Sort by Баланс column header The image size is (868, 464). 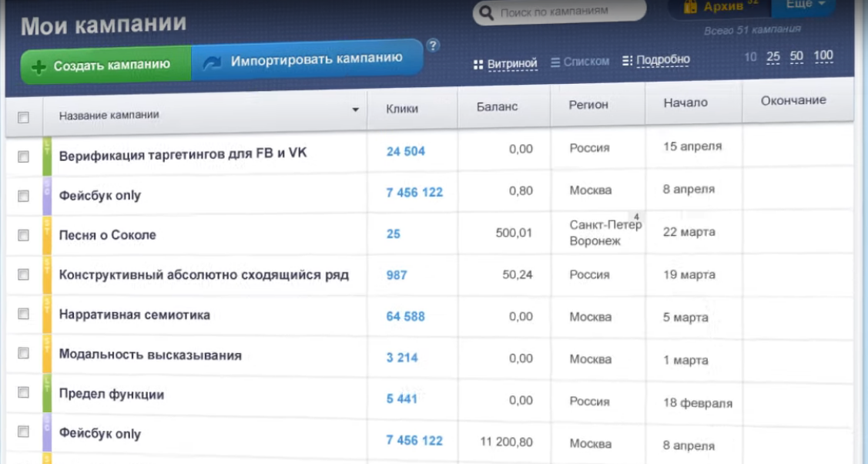497,106
